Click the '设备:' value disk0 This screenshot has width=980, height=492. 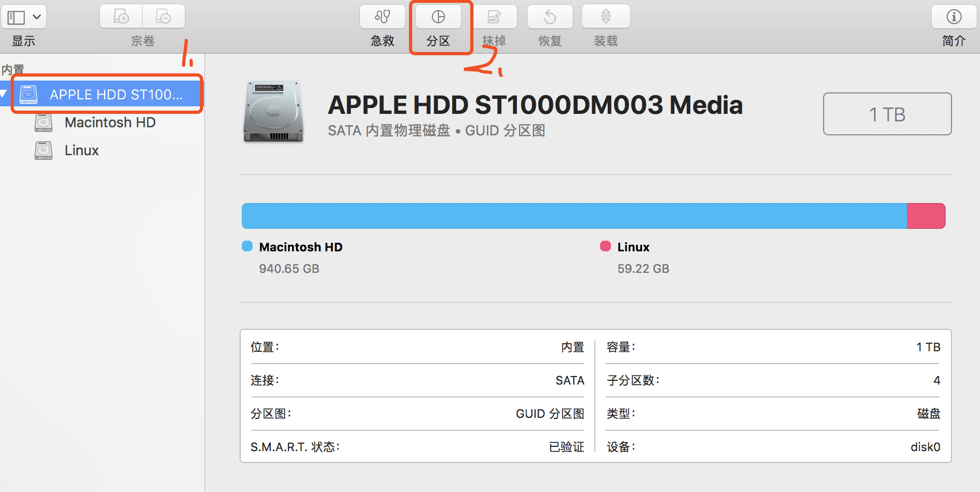[x=926, y=447]
